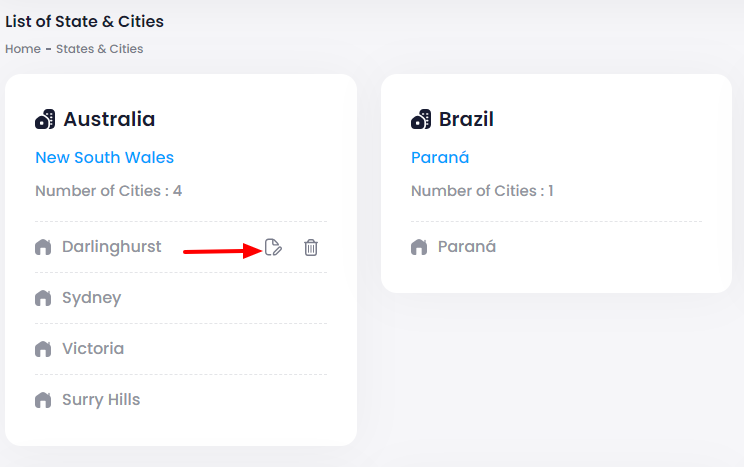Open the Paraná state link
Screen dimensions: 744x467
[x=440, y=157]
